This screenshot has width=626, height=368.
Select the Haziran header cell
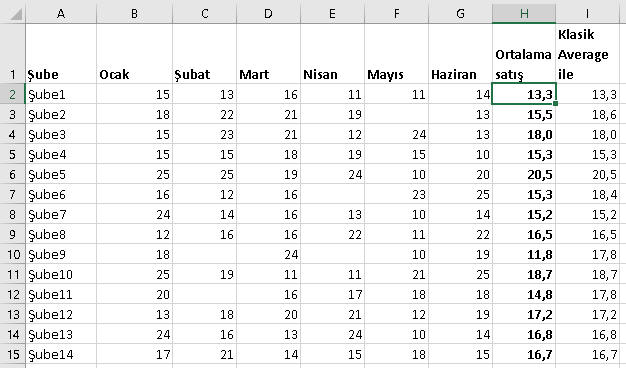pyautogui.click(x=460, y=54)
